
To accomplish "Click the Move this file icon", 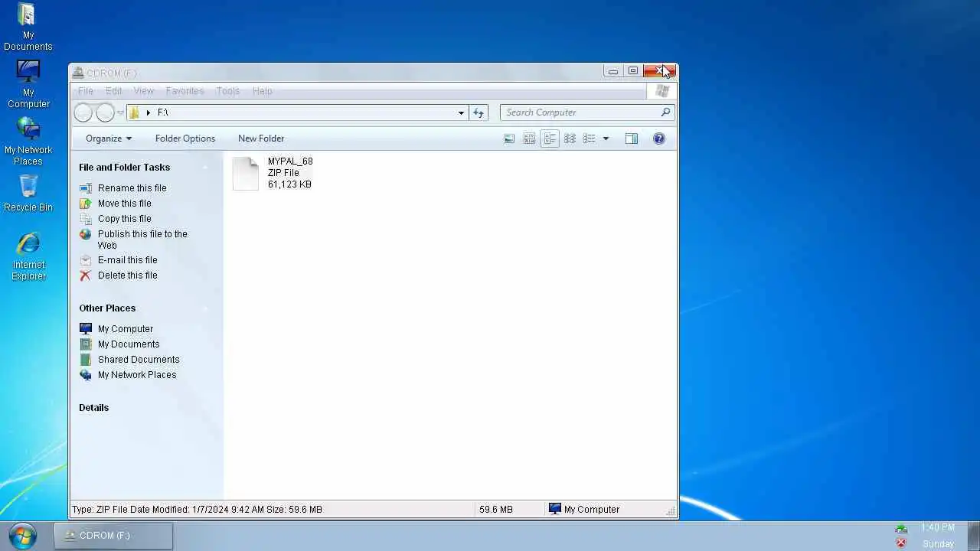I will pyautogui.click(x=86, y=203).
